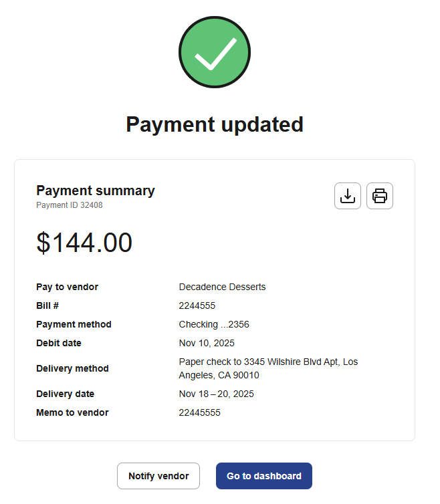
Task: Go to dashboard
Action: point(264,476)
